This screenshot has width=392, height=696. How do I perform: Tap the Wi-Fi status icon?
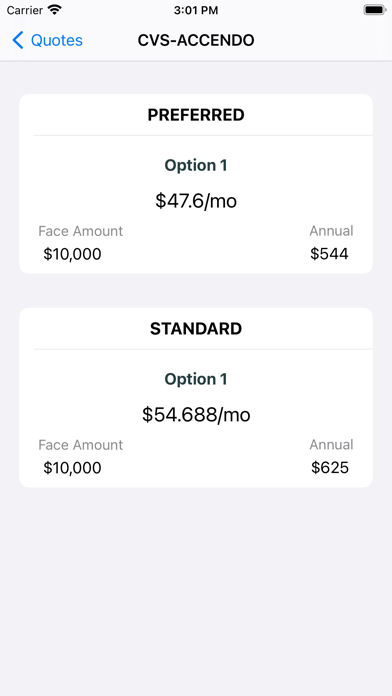55,10
